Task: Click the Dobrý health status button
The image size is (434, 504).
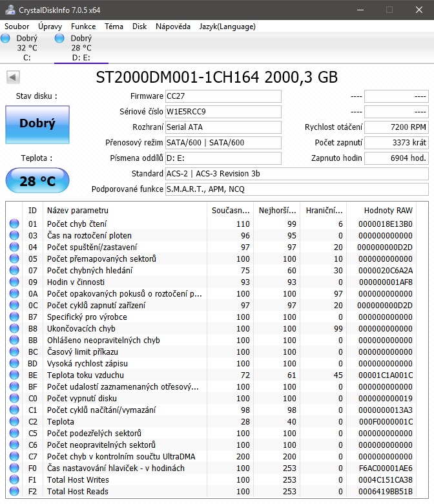Action: click(x=37, y=125)
